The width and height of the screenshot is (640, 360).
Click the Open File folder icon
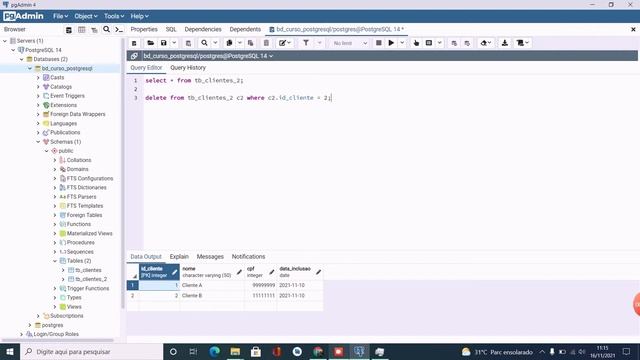(x=151, y=43)
